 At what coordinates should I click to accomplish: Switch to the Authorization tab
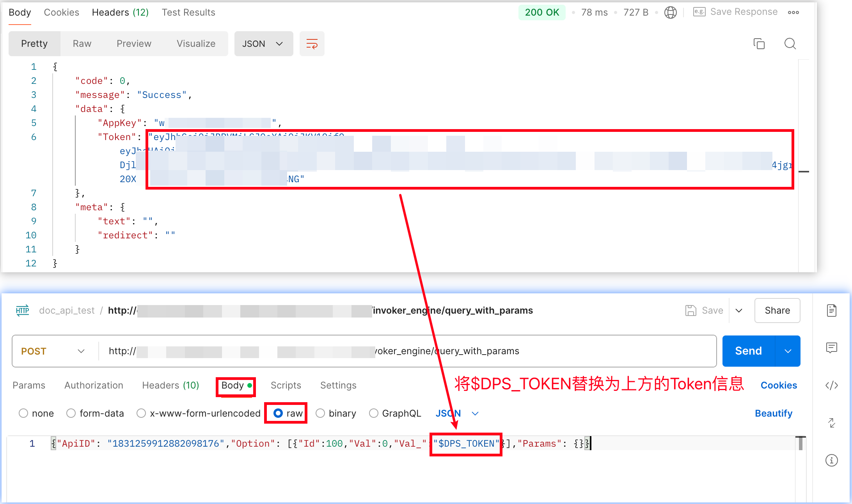point(94,385)
